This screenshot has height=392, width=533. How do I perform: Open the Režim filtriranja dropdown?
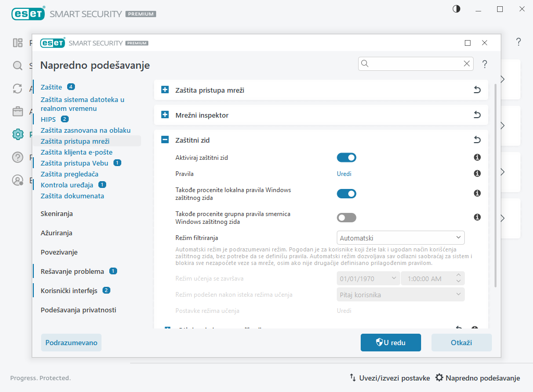[x=400, y=238]
